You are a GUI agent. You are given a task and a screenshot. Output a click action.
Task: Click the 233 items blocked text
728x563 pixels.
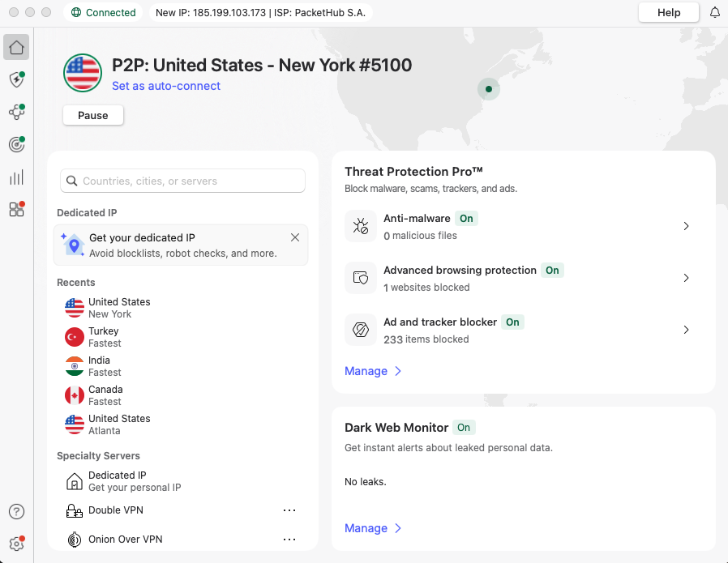[x=426, y=339]
